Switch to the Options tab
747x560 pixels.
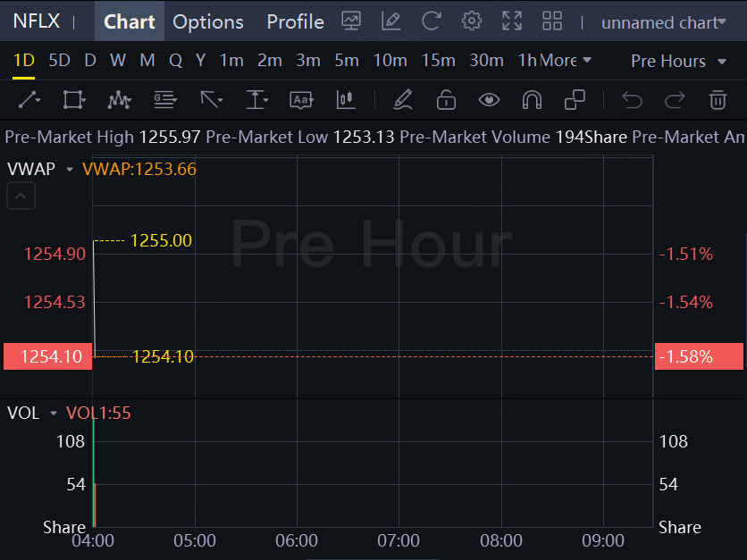pos(208,21)
